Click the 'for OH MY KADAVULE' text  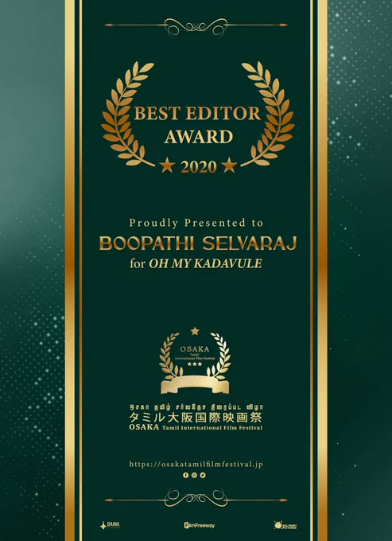[196, 264]
